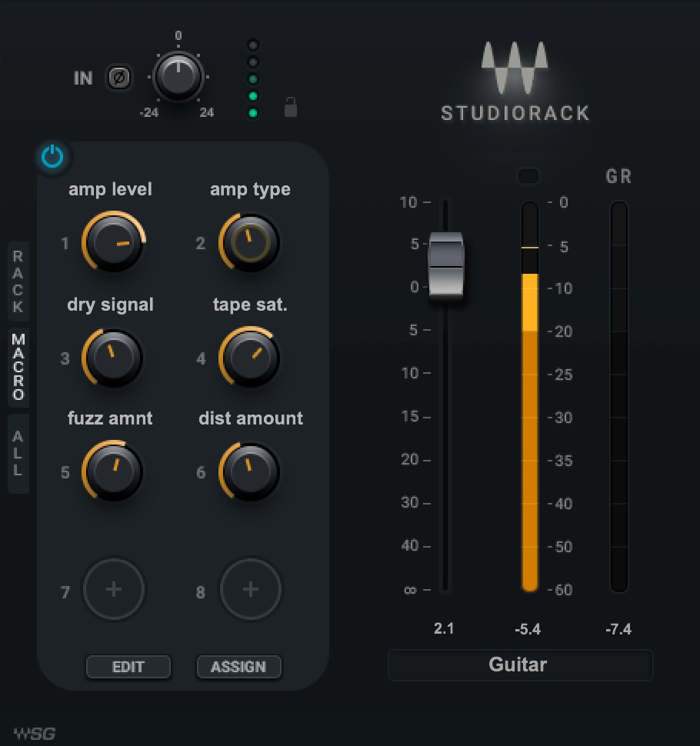Screen dimensions: 700x746
Task: Click the dist amount label
Action: tap(251, 418)
